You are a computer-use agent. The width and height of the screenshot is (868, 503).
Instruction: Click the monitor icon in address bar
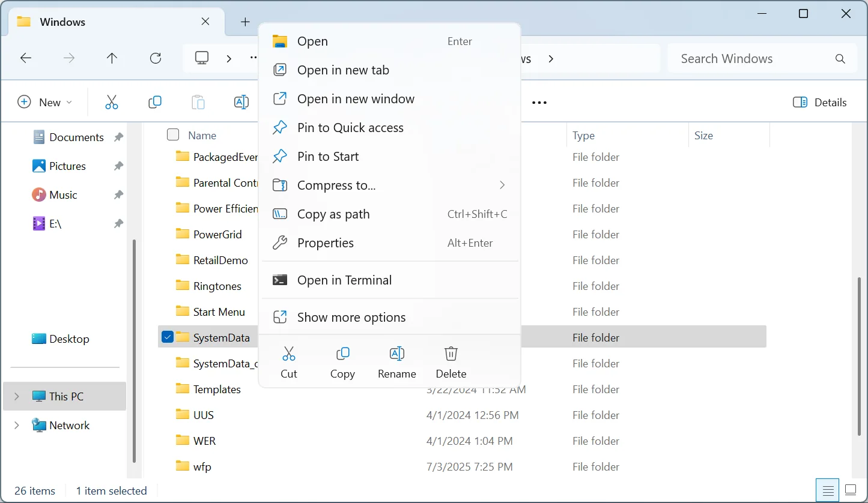coord(202,58)
